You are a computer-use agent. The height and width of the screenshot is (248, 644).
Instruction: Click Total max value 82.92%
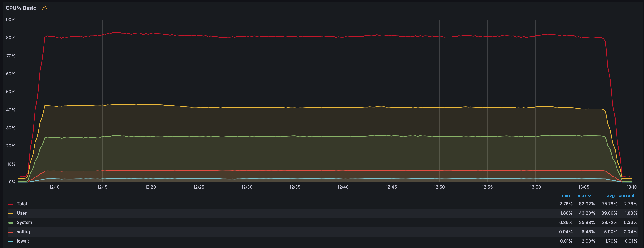(x=587, y=204)
